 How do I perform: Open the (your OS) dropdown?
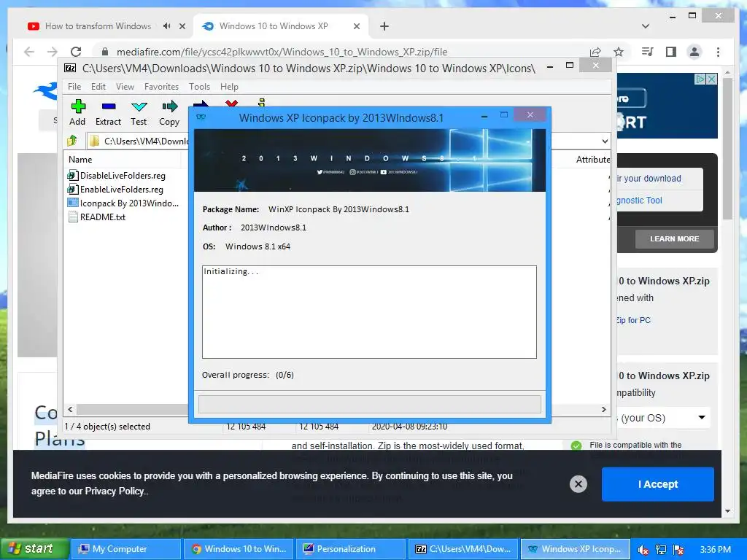(x=662, y=418)
